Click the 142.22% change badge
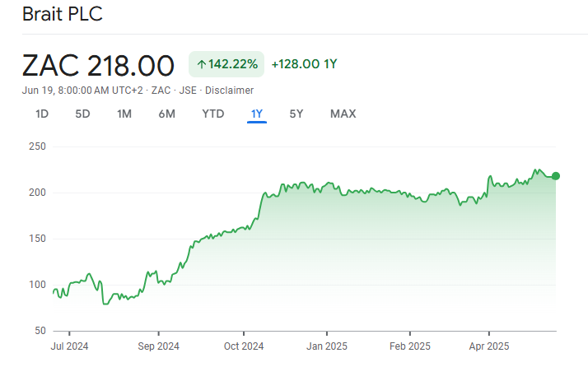The height and width of the screenshot is (367, 588). click(x=226, y=64)
